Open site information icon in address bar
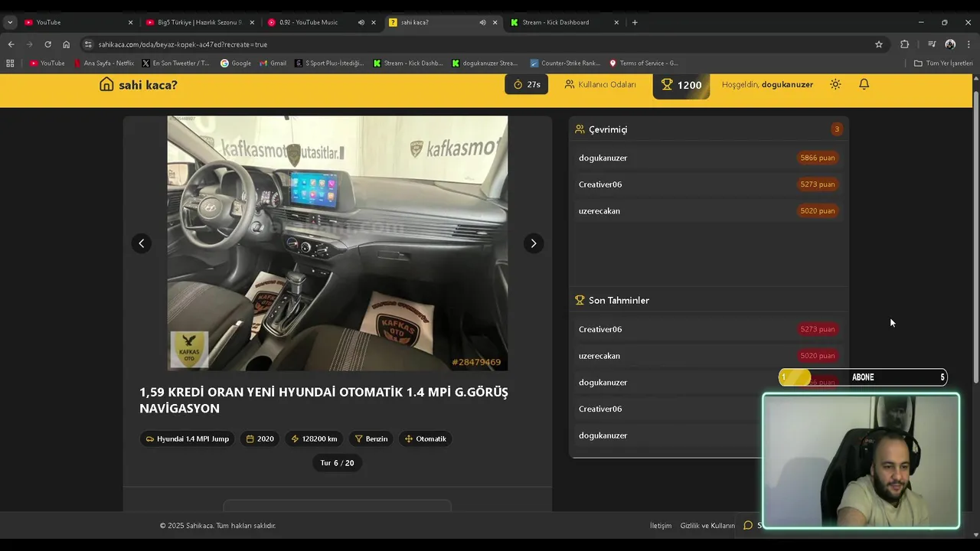 click(x=88, y=44)
